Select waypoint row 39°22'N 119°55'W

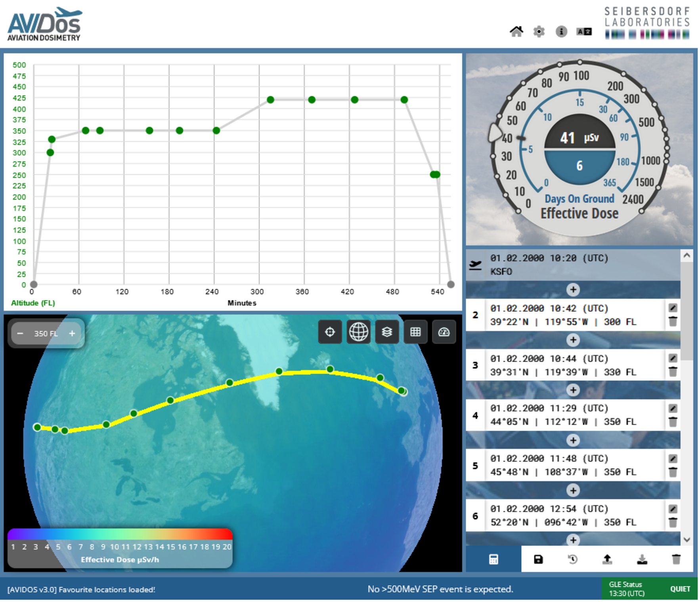coord(573,315)
